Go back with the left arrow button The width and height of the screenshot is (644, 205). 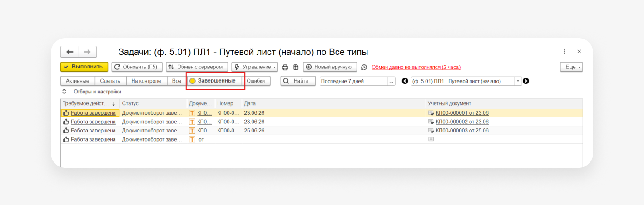coord(69,52)
